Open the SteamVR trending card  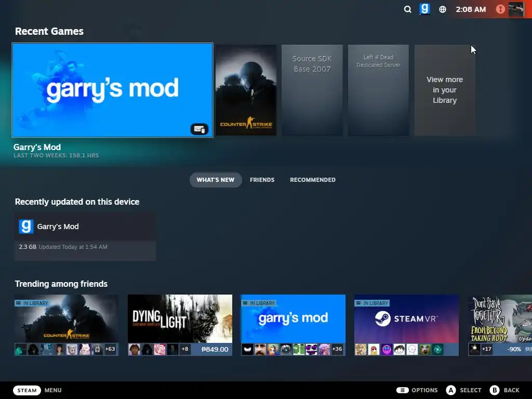[x=406, y=325]
